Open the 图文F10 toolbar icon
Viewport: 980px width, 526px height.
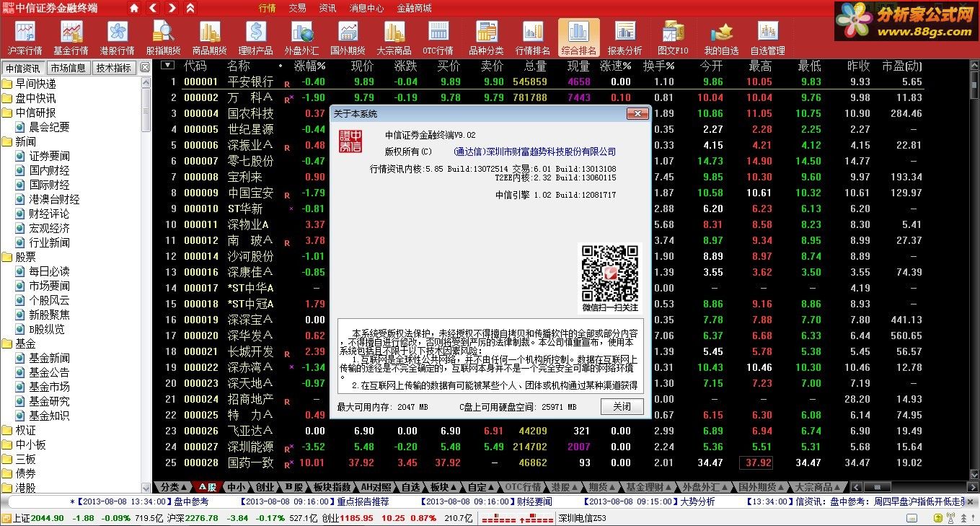click(673, 38)
